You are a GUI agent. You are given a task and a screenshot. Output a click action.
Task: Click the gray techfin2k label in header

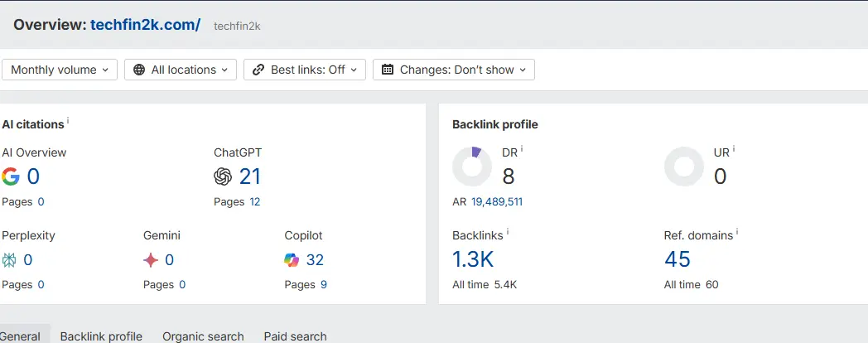[x=237, y=26]
